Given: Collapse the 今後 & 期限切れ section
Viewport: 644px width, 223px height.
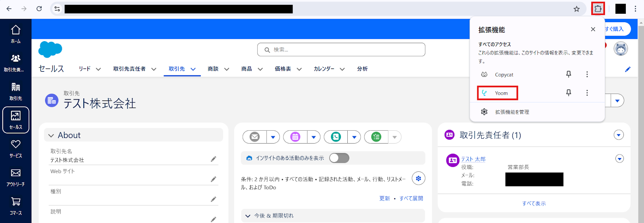Looking at the screenshot, I should [x=248, y=216].
